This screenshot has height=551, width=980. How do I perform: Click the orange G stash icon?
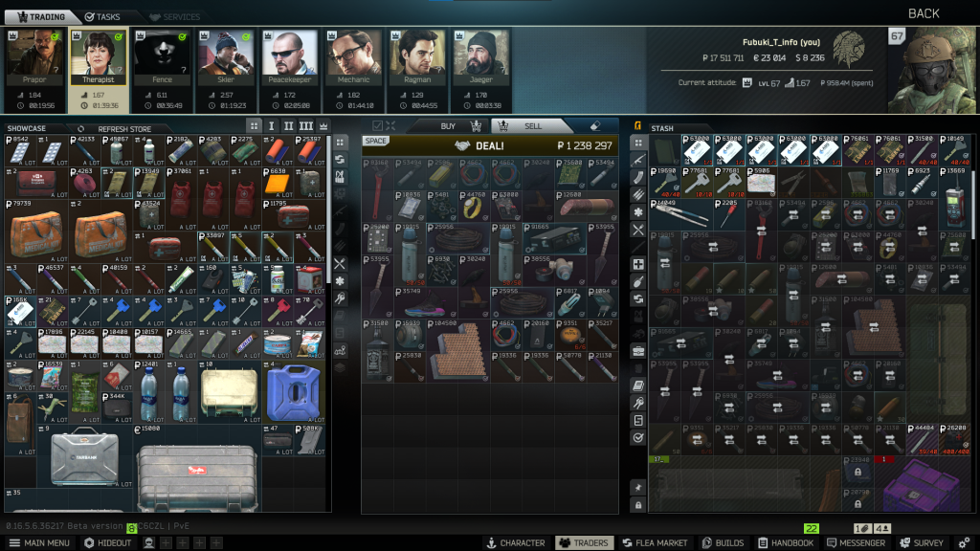tap(637, 126)
